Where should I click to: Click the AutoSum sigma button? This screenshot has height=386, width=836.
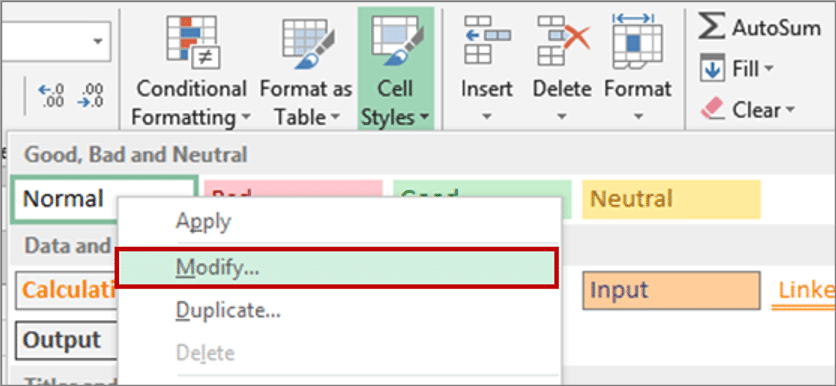coord(760,28)
